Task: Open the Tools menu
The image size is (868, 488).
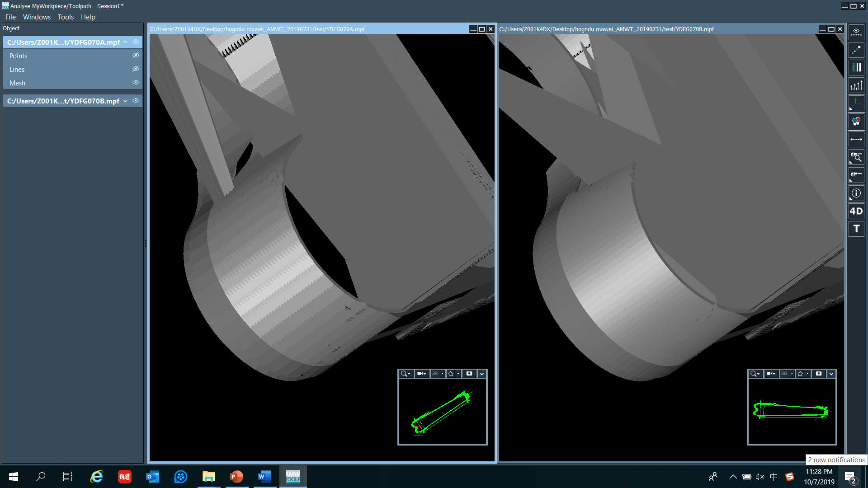Action: tap(66, 17)
